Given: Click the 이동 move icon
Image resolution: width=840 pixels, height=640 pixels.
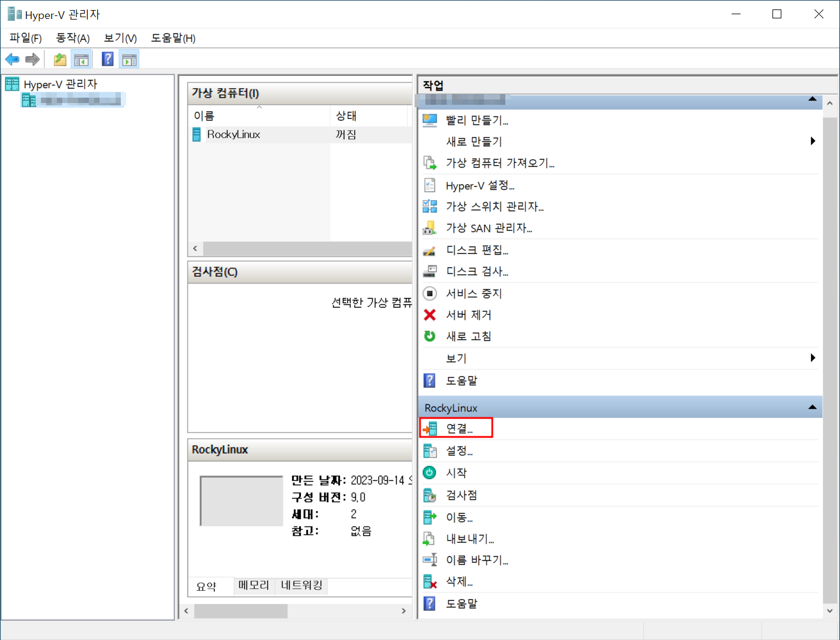Looking at the screenshot, I should [x=430, y=517].
